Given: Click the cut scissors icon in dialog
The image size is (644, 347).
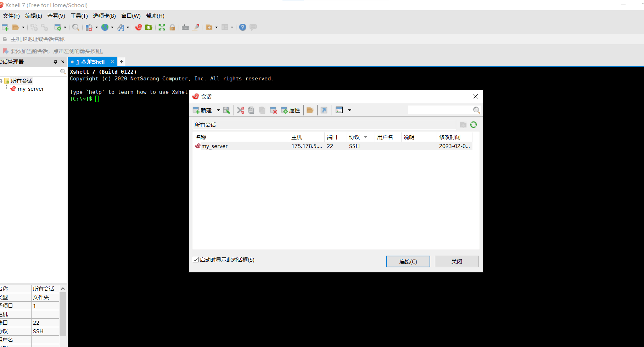Looking at the screenshot, I should click(x=240, y=110).
